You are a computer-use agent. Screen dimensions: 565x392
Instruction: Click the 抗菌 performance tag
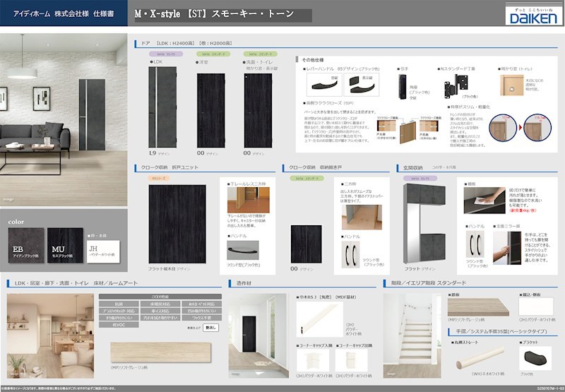tap(119, 304)
